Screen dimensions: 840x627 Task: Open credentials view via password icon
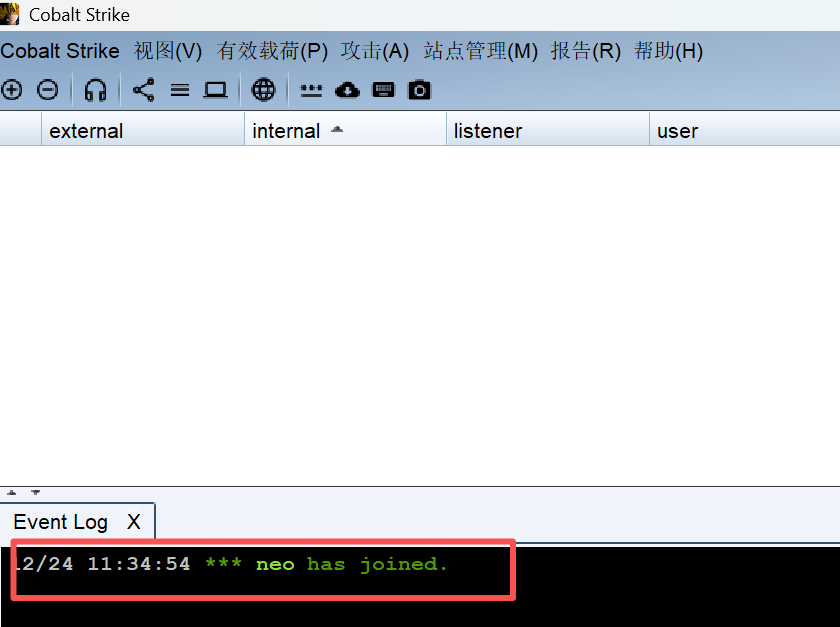click(x=311, y=91)
